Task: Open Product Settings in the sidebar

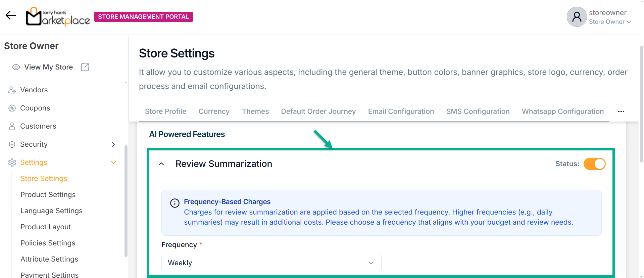Action: click(48, 195)
